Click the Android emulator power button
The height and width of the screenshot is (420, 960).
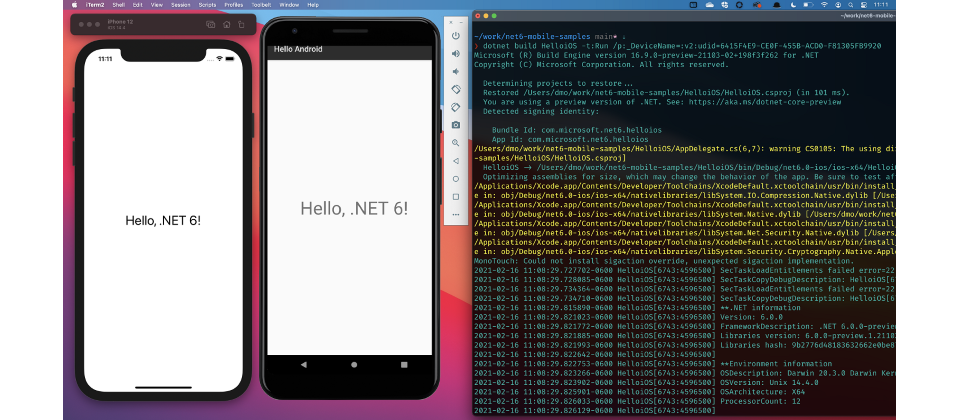(456, 36)
